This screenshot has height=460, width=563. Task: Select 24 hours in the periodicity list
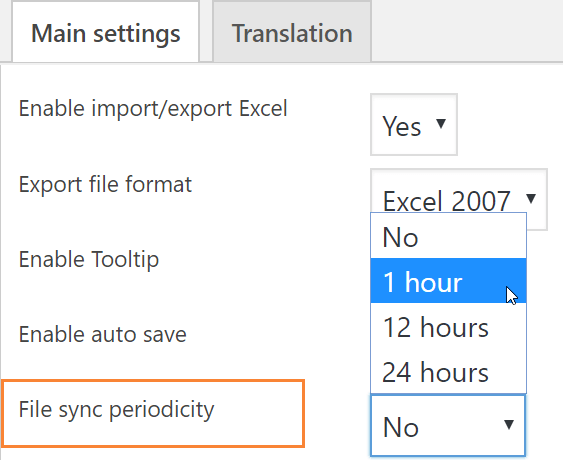pyautogui.click(x=448, y=371)
